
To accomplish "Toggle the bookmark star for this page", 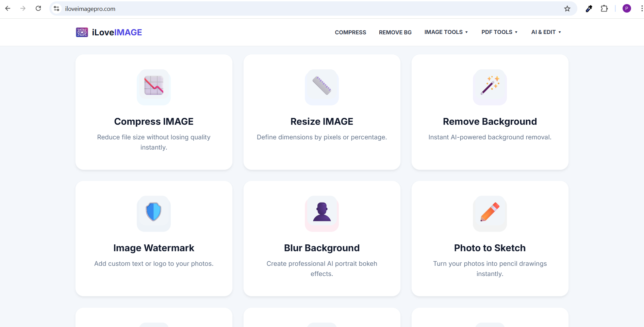I will (567, 8).
